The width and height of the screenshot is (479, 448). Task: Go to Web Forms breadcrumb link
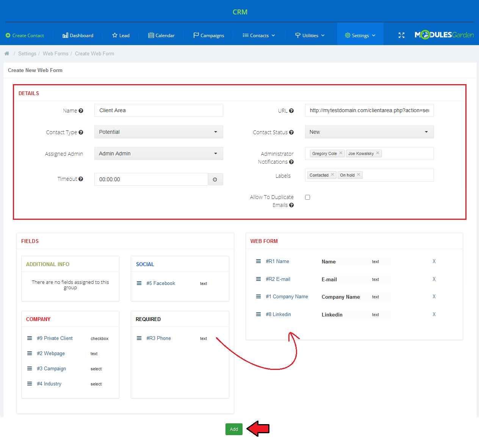(56, 53)
